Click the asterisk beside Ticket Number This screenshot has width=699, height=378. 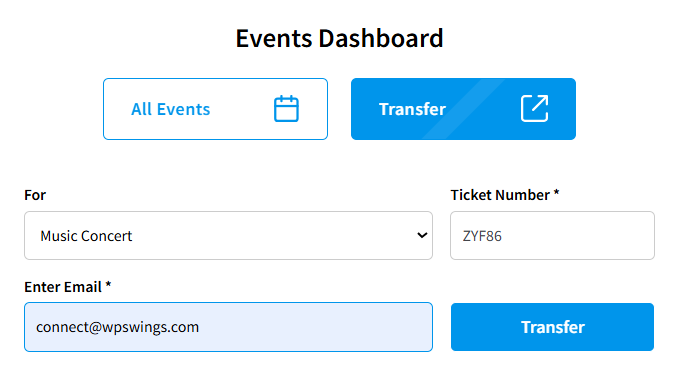556,193
